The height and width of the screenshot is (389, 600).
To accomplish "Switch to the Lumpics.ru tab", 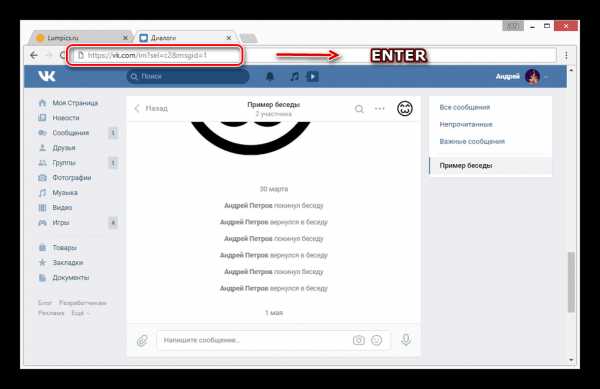I will click(x=81, y=38).
